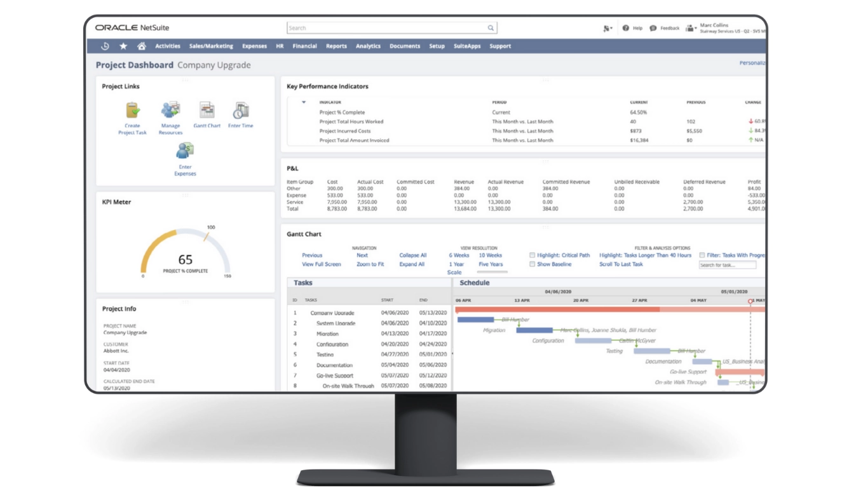Open the Reports menu
This screenshot has width=868, height=488.
(336, 46)
